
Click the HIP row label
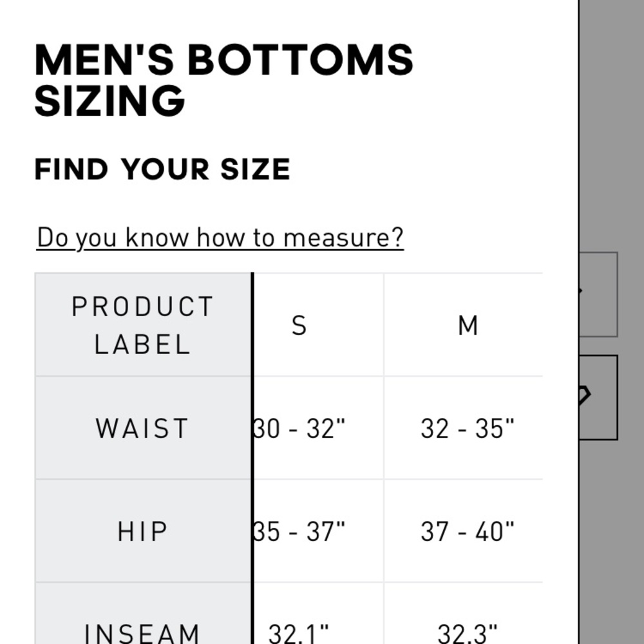142,532
